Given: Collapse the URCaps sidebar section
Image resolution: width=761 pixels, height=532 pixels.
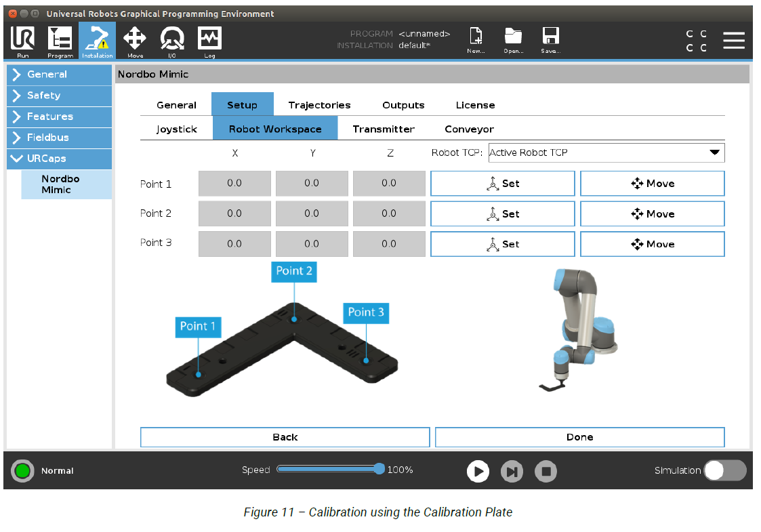Looking at the screenshot, I should (x=59, y=158).
